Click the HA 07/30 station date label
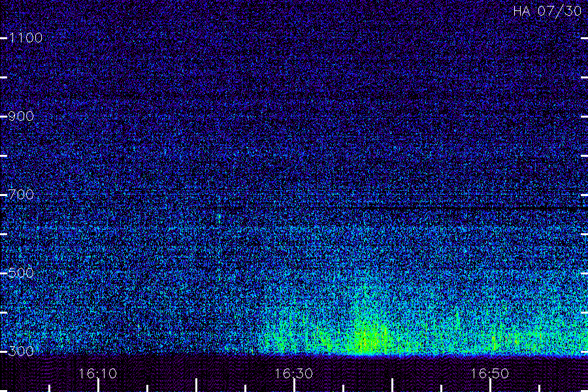588x392 pixels. coord(547,11)
